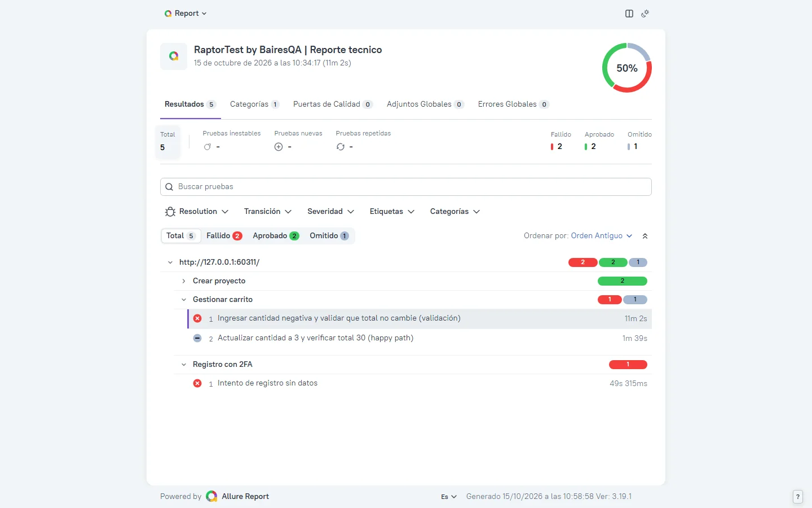Viewport: 812px width, 508px height.
Task: Open the Etiquetas filter dropdown
Action: 392,212
